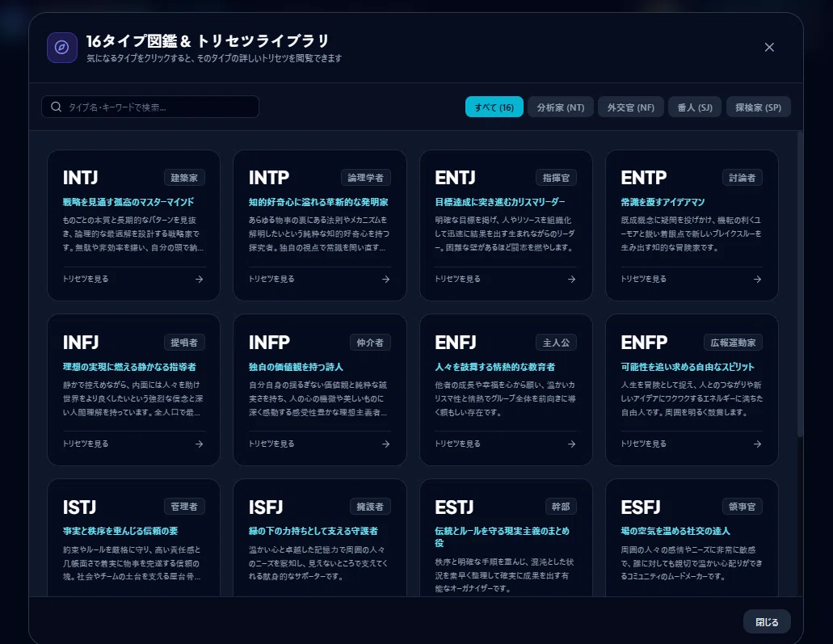The width and height of the screenshot is (833, 644).
Task: Open トリセツを見る link on INTP card
Action: tap(271, 279)
